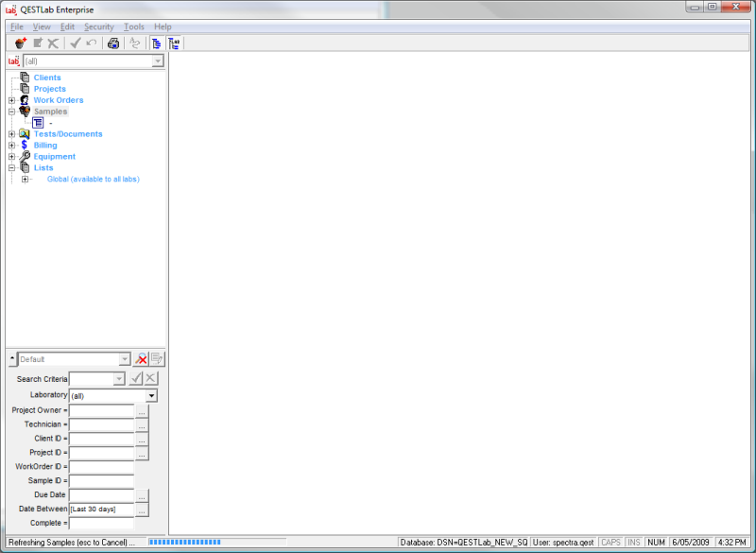Click the Tests/Documents magnifier folder icon

pos(25,133)
